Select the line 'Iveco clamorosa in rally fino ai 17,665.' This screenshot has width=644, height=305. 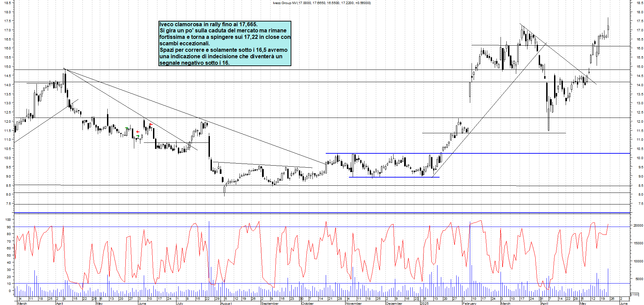[x=209, y=24]
